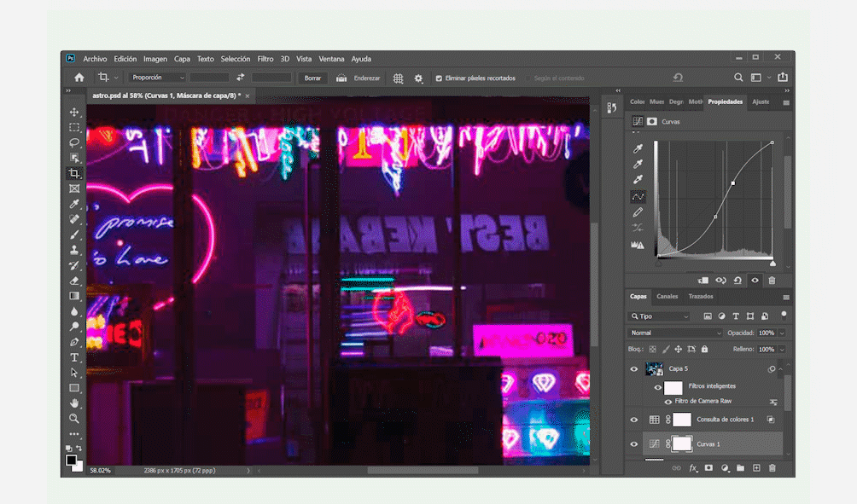
Task: Select the Dodge tool
Action: point(74,327)
